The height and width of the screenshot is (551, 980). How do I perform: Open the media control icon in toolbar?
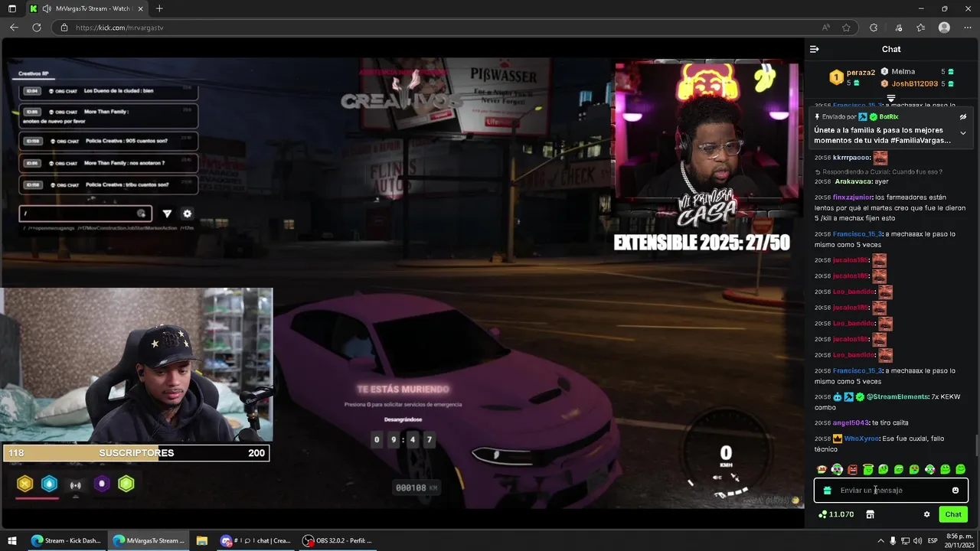[897, 28]
